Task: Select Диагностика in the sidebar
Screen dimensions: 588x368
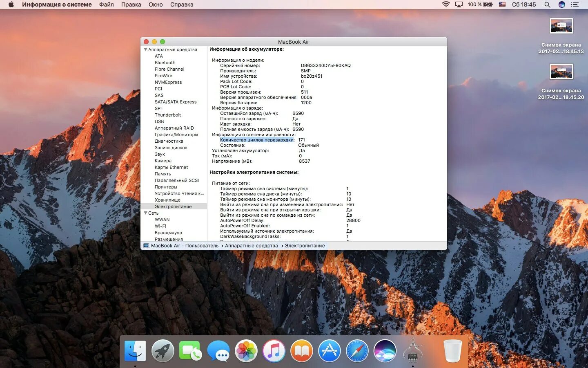Action: pyautogui.click(x=169, y=141)
